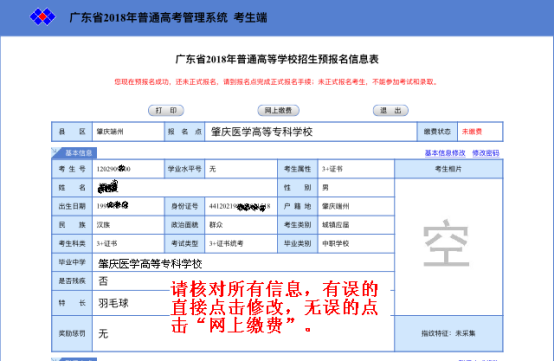Viewport: 554px width, 361px height.
Task: Click the 是否残疾 value 否
Action: pyautogui.click(x=103, y=281)
